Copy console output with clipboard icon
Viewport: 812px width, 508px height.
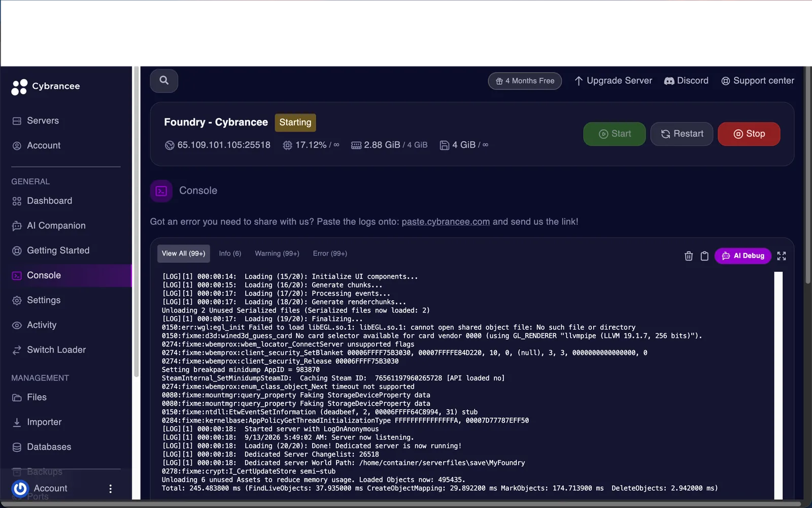click(704, 256)
